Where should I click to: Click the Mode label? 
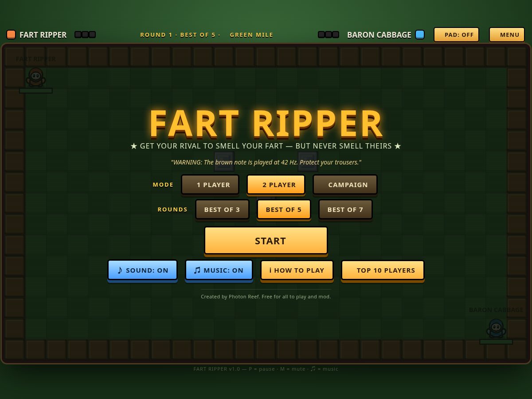pyautogui.click(x=163, y=184)
